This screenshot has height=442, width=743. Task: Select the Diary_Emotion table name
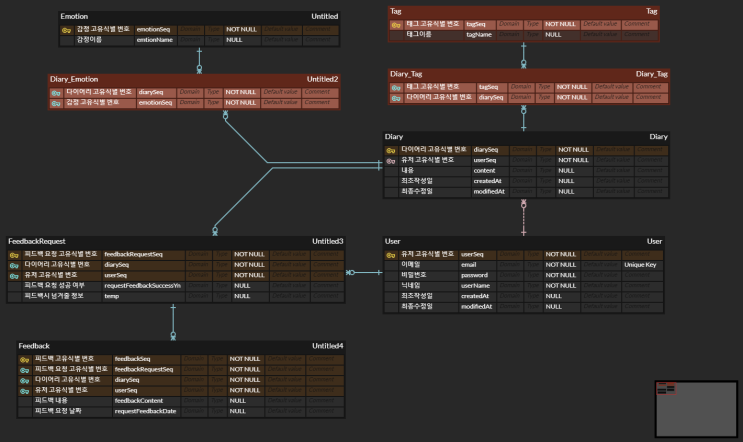pos(74,79)
